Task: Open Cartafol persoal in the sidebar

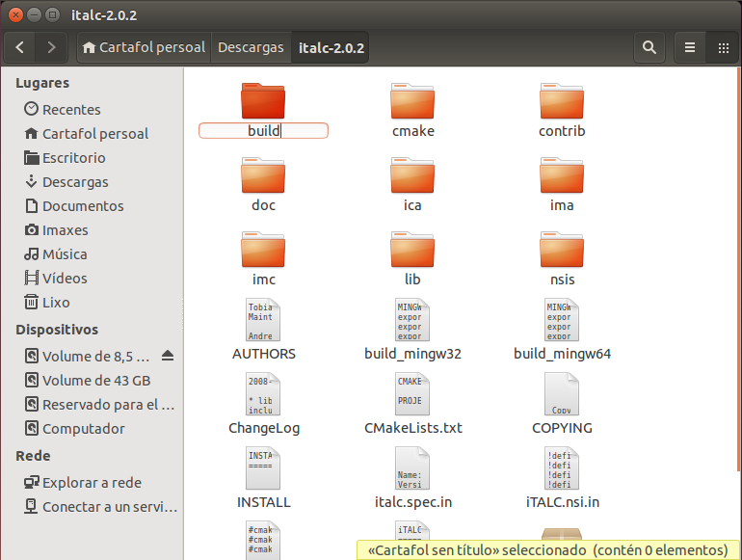Action: tap(92, 133)
